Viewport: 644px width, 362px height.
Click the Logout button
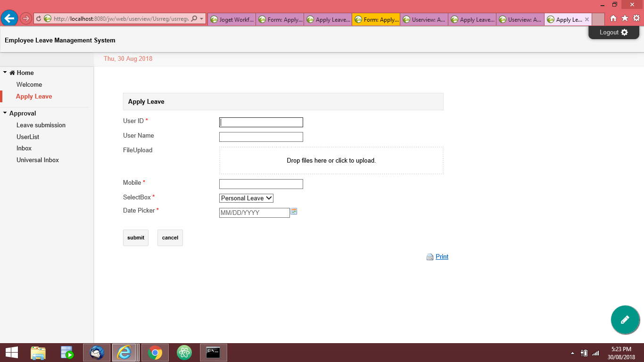[613, 33]
